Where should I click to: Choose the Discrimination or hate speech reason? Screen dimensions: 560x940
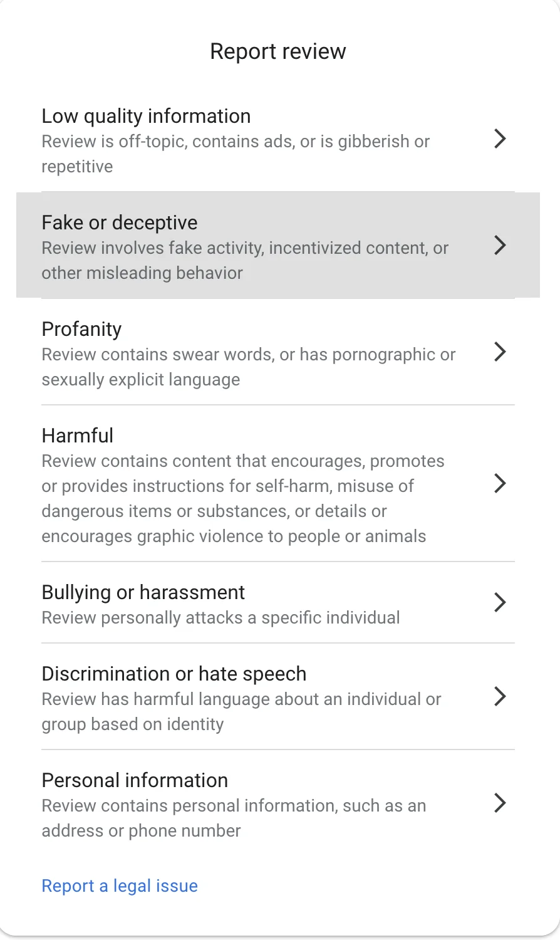click(x=251, y=696)
